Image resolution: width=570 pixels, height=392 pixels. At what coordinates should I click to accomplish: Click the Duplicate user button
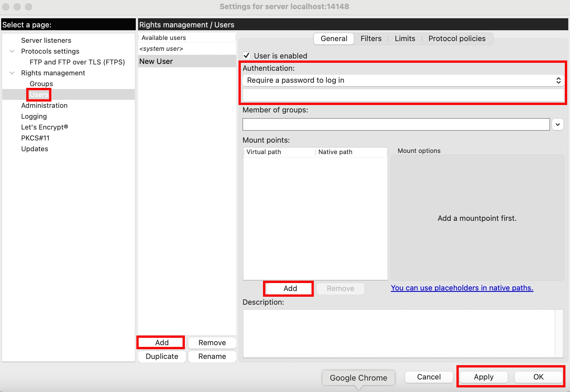pyautogui.click(x=162, y=356)
